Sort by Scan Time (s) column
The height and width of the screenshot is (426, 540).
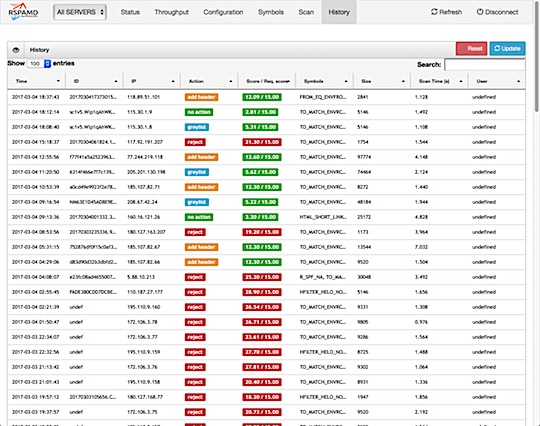click(x=439, y=81)
